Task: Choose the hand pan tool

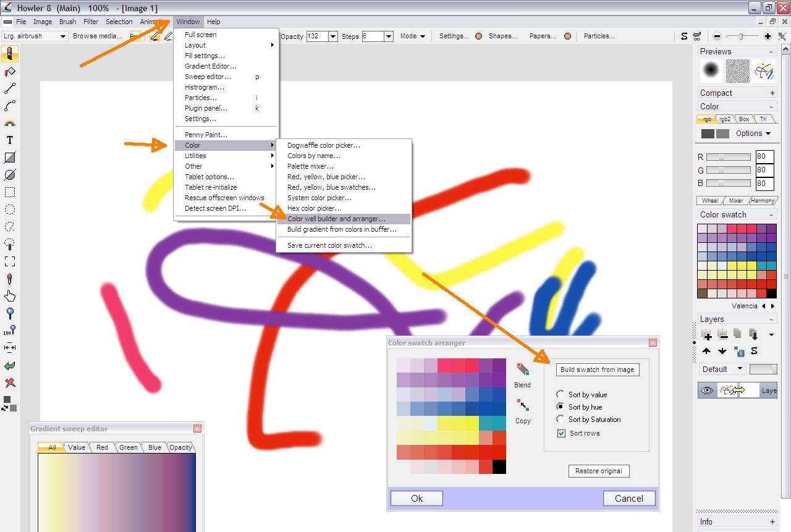Action: pyautogui.click(x=10, y=296)
